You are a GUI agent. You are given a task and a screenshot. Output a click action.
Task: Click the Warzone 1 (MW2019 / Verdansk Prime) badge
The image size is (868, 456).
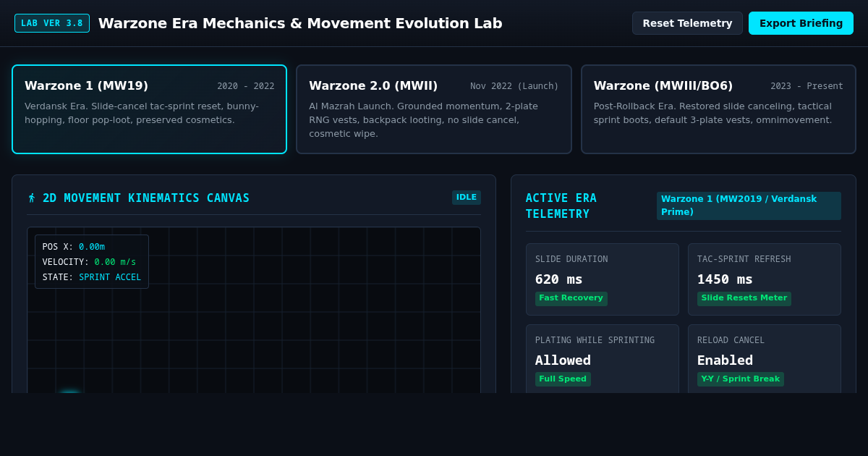click(749, 206)
